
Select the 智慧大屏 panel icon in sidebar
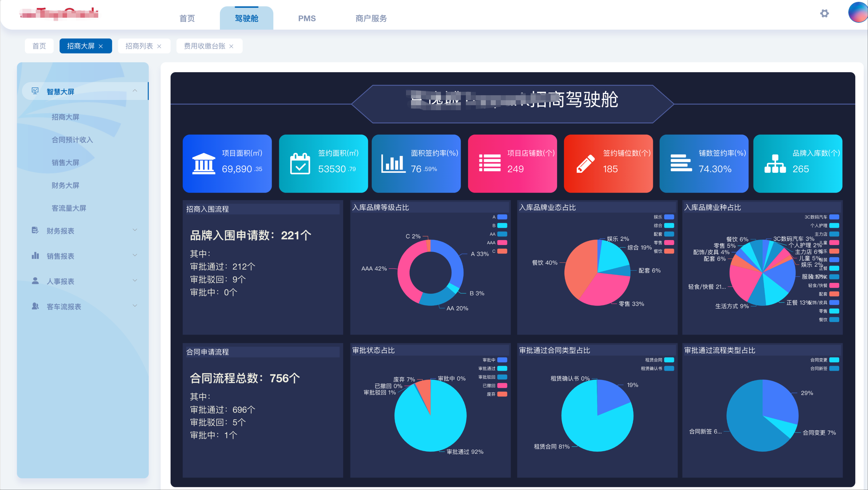pos(35,91)
